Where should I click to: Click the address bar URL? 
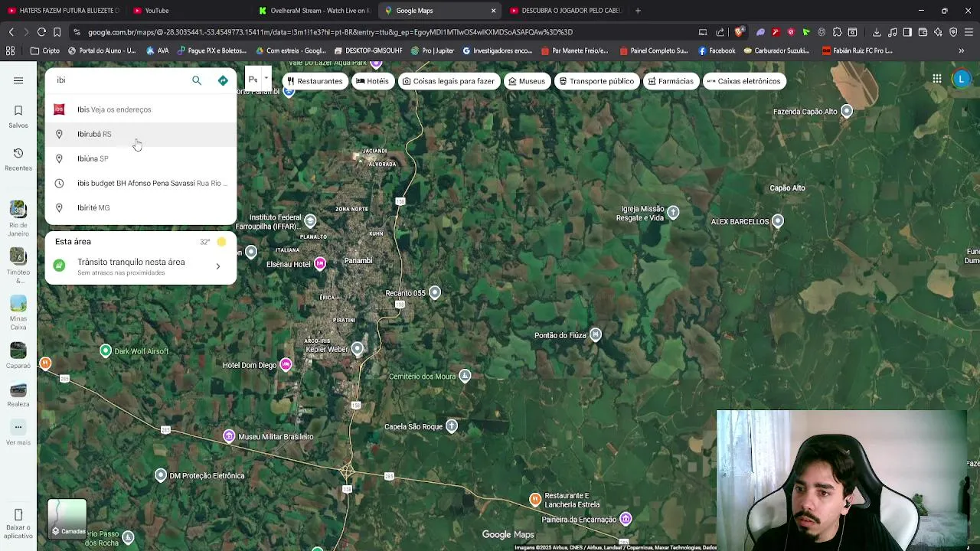(x=330, y=32)
